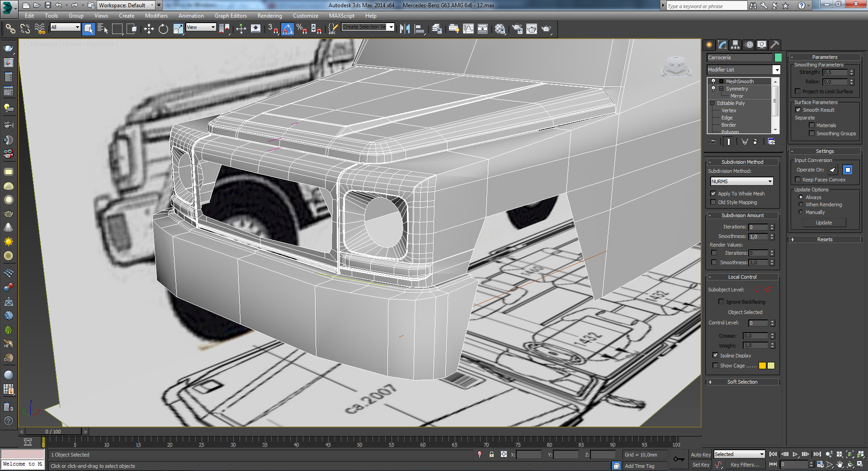Toggle the Angle Snap icon
868x471 pixels.
point(287,29)
